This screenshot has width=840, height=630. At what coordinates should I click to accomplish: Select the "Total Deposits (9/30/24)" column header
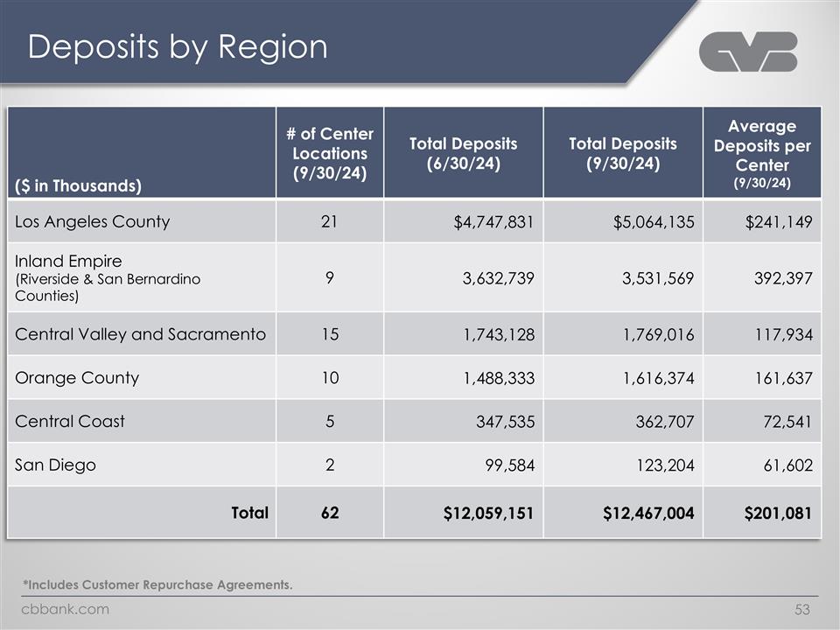pos(622,153)
